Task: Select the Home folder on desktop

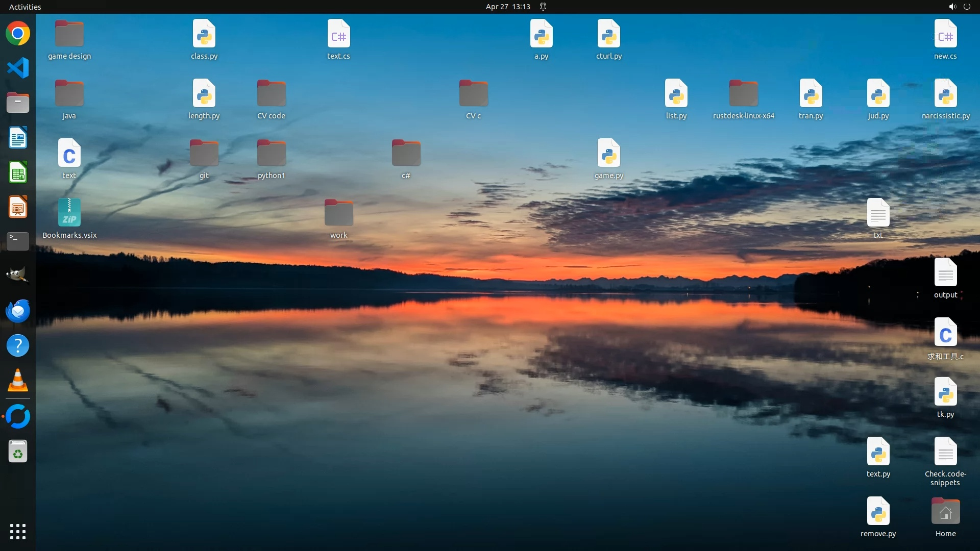Action: click(945, 512)
